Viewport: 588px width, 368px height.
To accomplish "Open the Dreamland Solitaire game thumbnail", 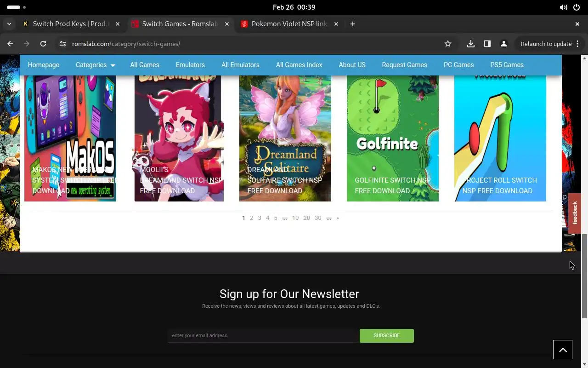I will (285, 138).
